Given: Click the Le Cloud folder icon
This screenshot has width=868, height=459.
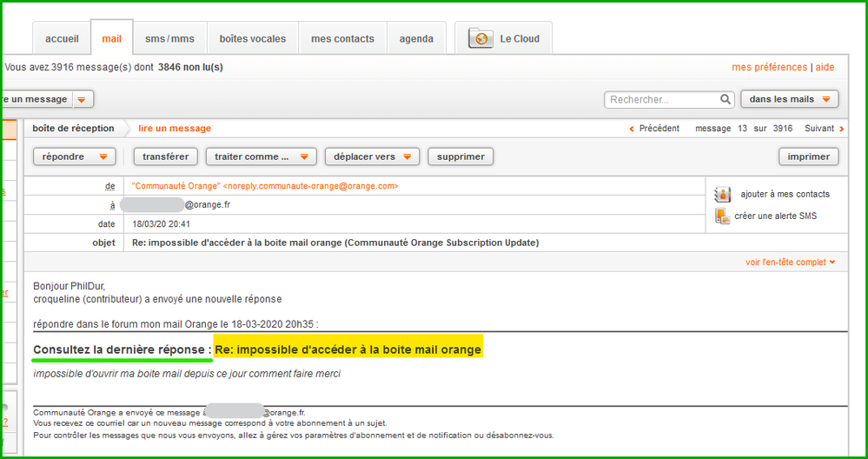Looking at the screenshot, I should click(480, 39).
